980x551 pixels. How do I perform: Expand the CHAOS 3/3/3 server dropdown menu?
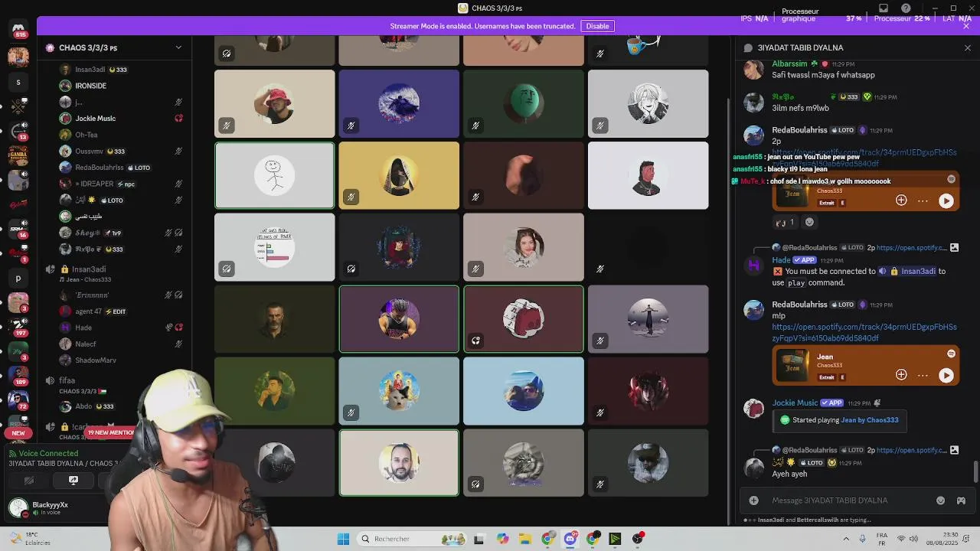click(x=178, y=47)
